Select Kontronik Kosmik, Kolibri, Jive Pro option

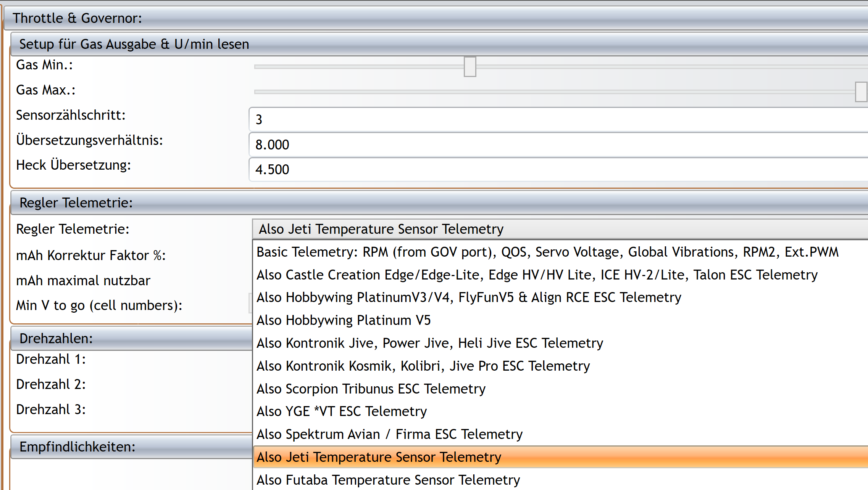point(423,366)
